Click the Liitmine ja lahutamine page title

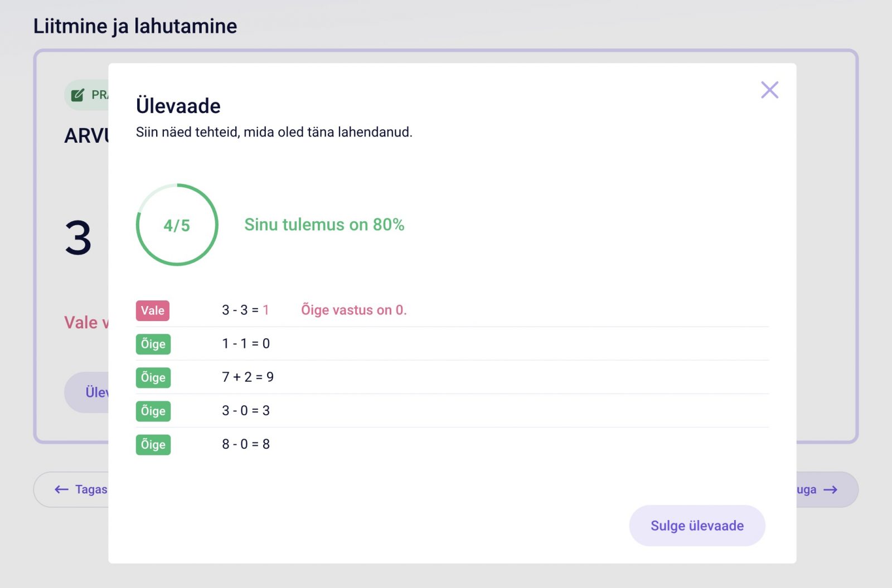pos(135,26)
